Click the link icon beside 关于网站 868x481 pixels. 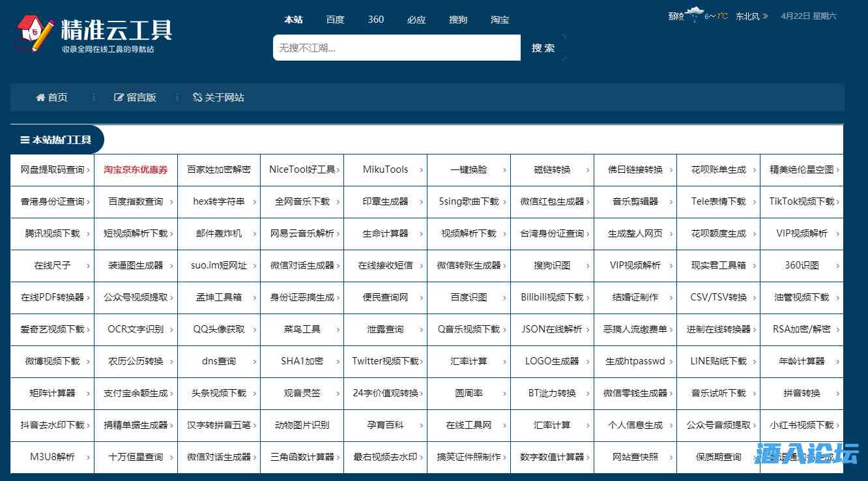pyautogui.click(x=197, y=98)
